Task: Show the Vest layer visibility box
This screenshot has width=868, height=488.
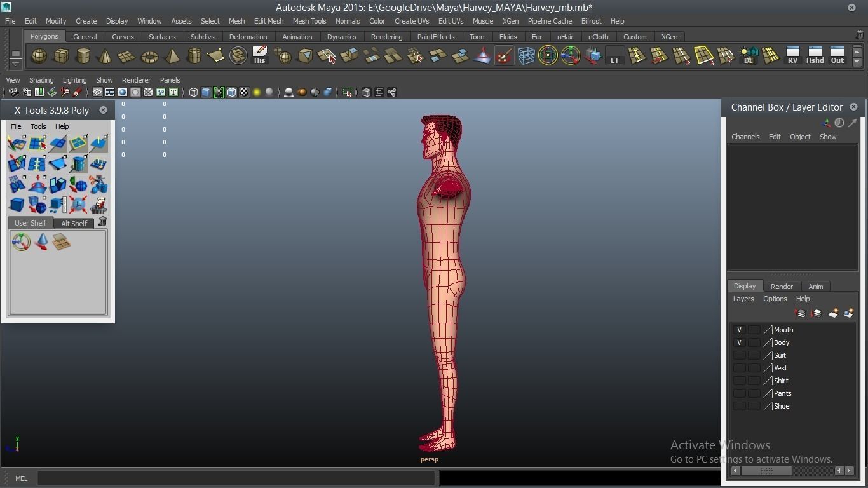Action: tap(739, 368)
